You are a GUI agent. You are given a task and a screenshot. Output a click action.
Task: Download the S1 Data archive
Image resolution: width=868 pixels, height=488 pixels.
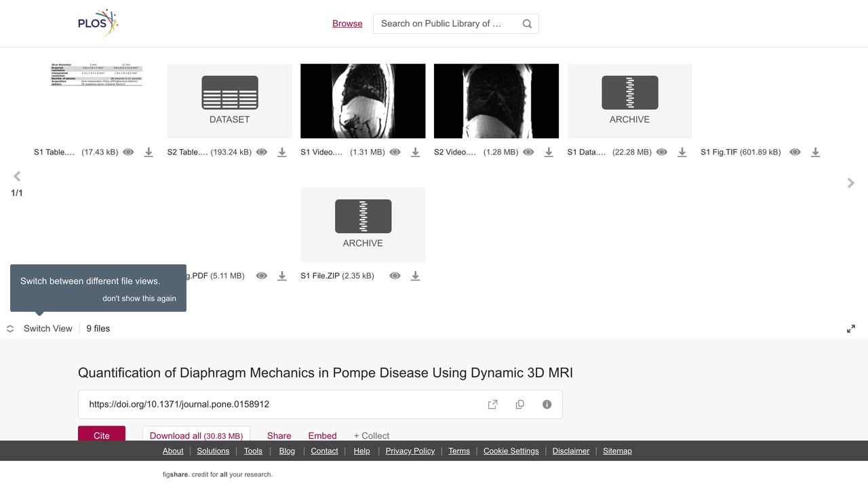coord(682,152)
